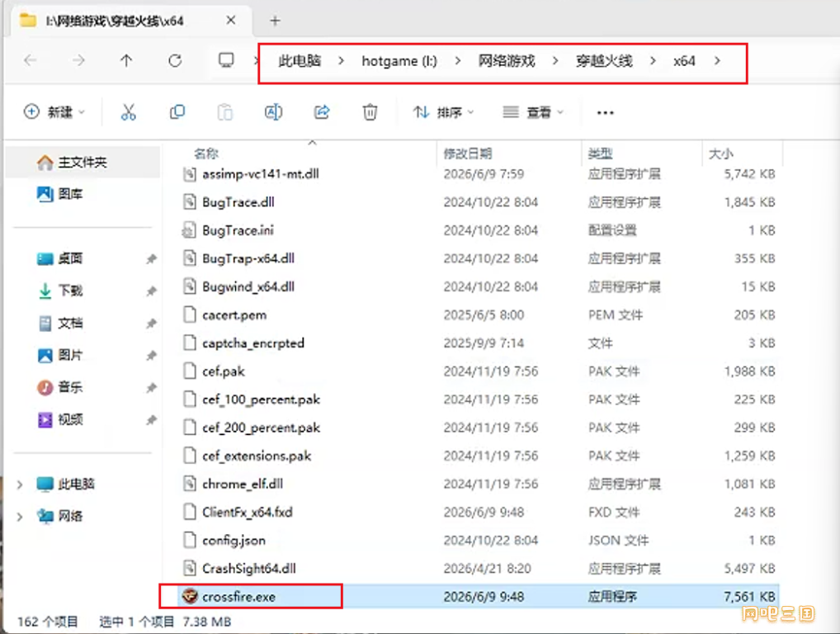Select file CrashSight64.dll
The height and width of the screenshot is (634, 840).
click(x=249, y=569)
